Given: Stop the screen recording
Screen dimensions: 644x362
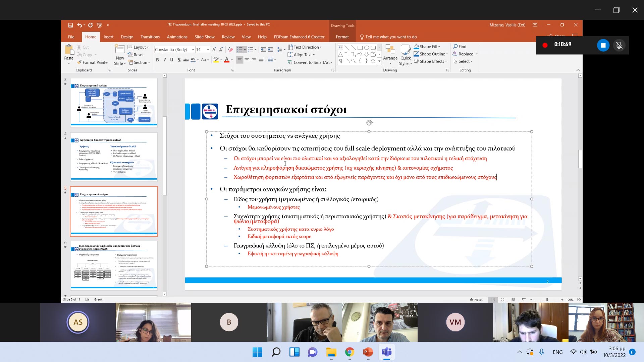Looking at the screenshot, I should click(603, 45).
